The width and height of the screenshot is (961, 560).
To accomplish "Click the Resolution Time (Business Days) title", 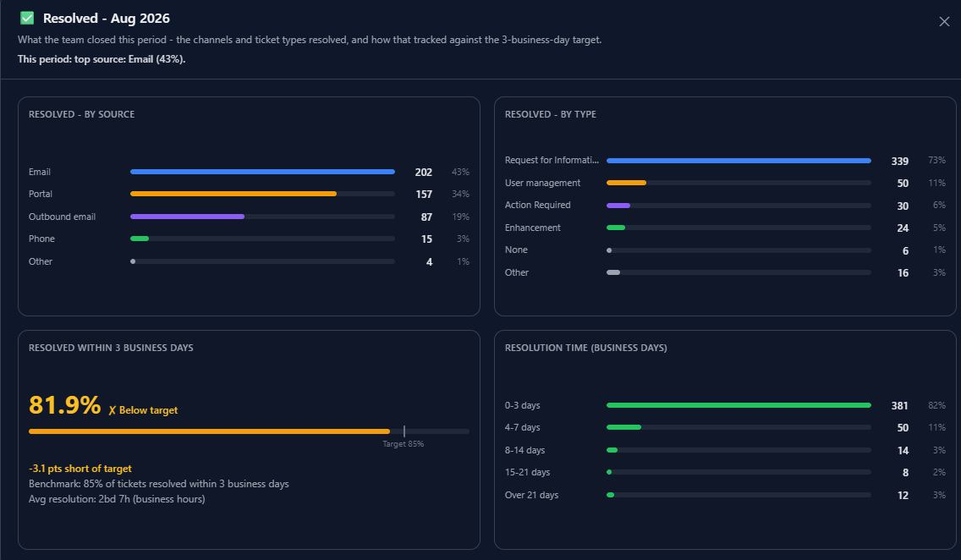I will point(586,348).
